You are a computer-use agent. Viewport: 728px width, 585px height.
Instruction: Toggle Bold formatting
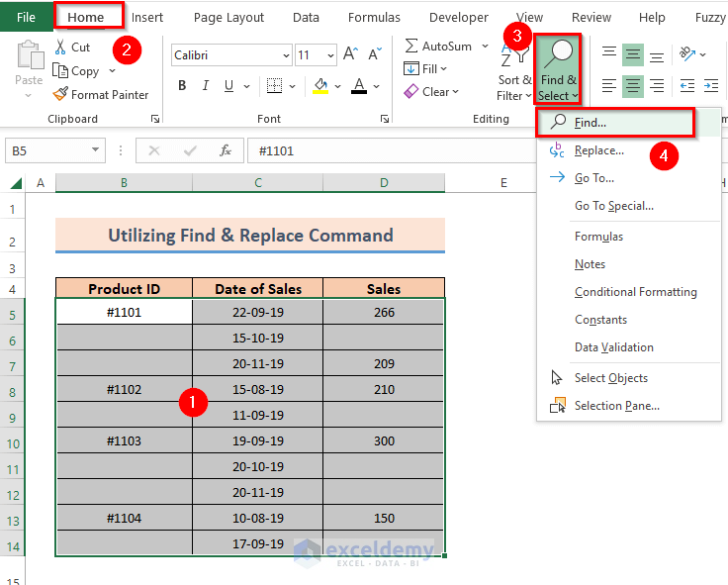[x=182, y=86]
